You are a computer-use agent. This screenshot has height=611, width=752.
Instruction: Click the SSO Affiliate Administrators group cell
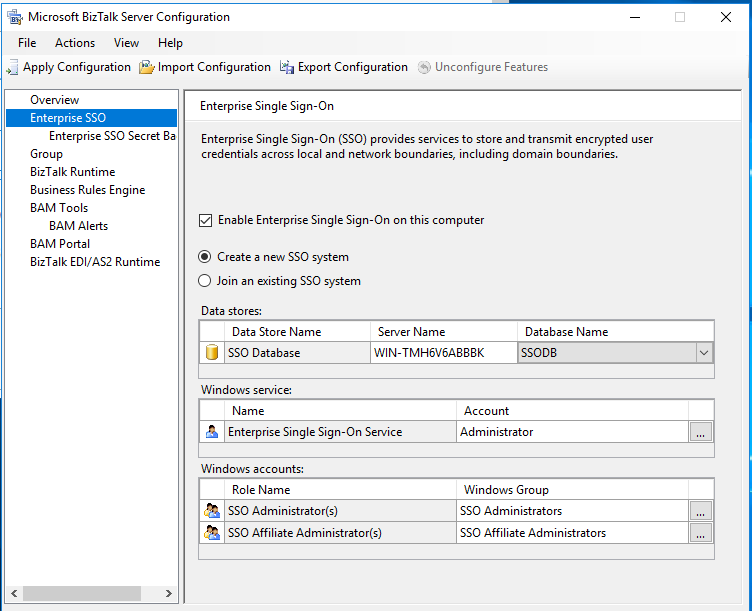[573, 533]
